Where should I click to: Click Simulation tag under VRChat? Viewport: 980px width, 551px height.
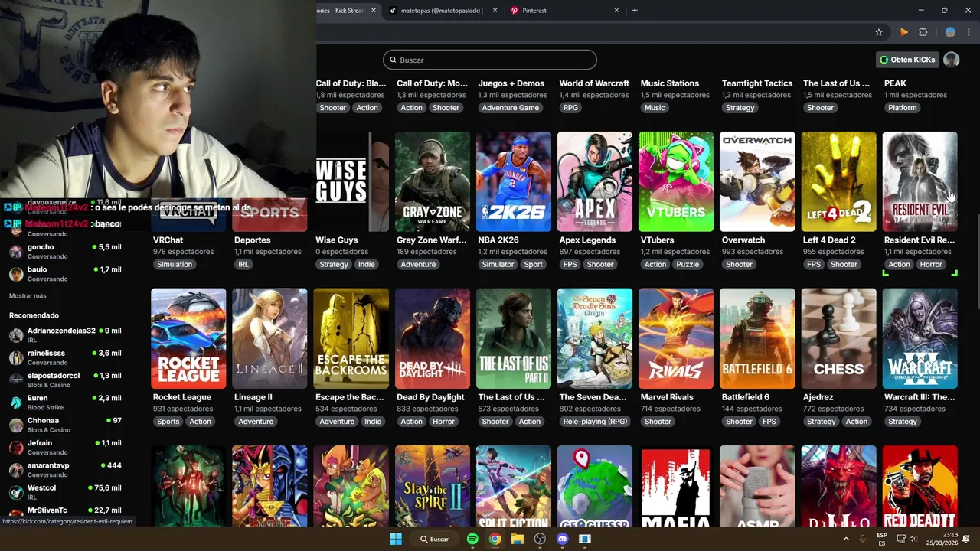coord(175,264)
